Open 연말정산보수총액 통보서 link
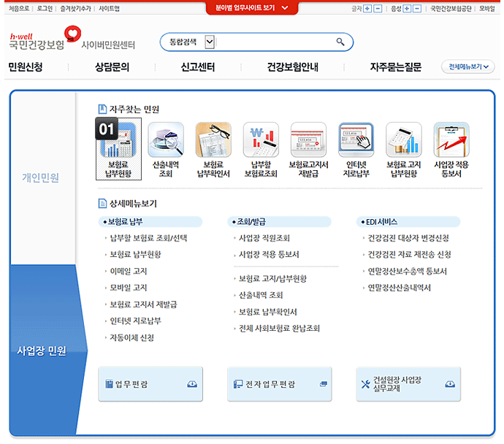The image size is (504, 444). click(408, 271)
